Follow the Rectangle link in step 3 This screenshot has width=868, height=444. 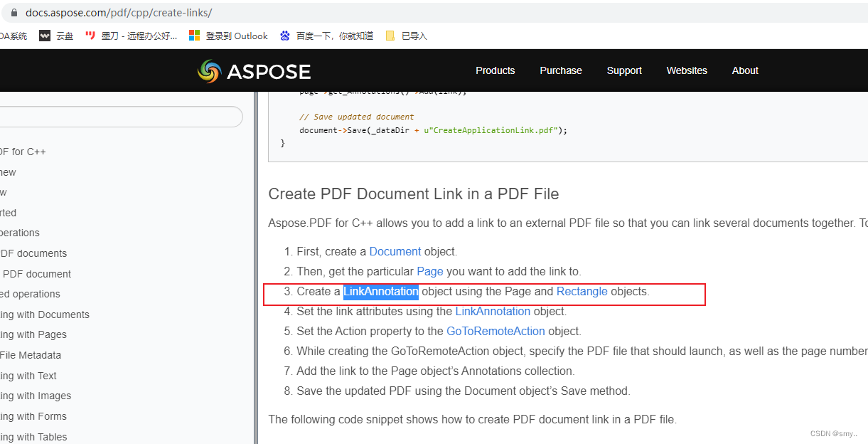point(582,291)
